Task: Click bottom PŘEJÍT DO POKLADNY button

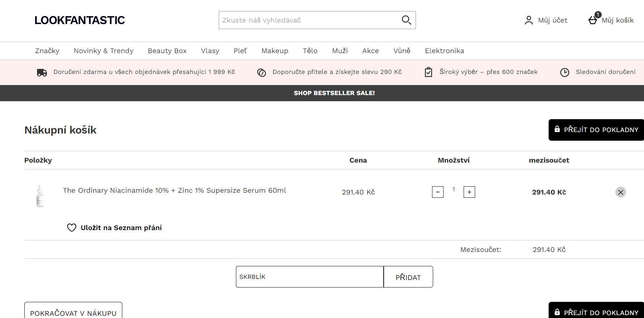Action: click(x=596, y=311)
